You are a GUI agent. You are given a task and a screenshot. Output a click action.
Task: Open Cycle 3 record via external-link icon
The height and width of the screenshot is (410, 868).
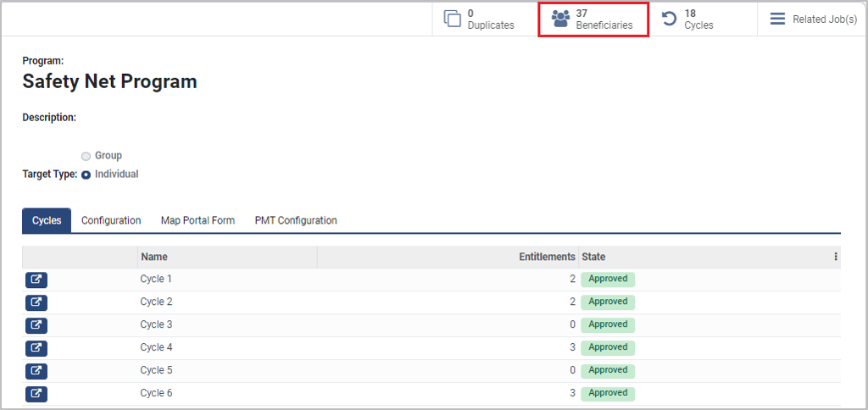[36, 325]
